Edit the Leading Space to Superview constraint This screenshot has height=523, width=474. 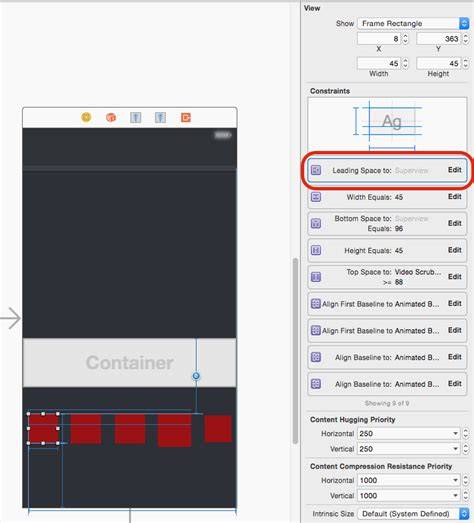[454, 170]
